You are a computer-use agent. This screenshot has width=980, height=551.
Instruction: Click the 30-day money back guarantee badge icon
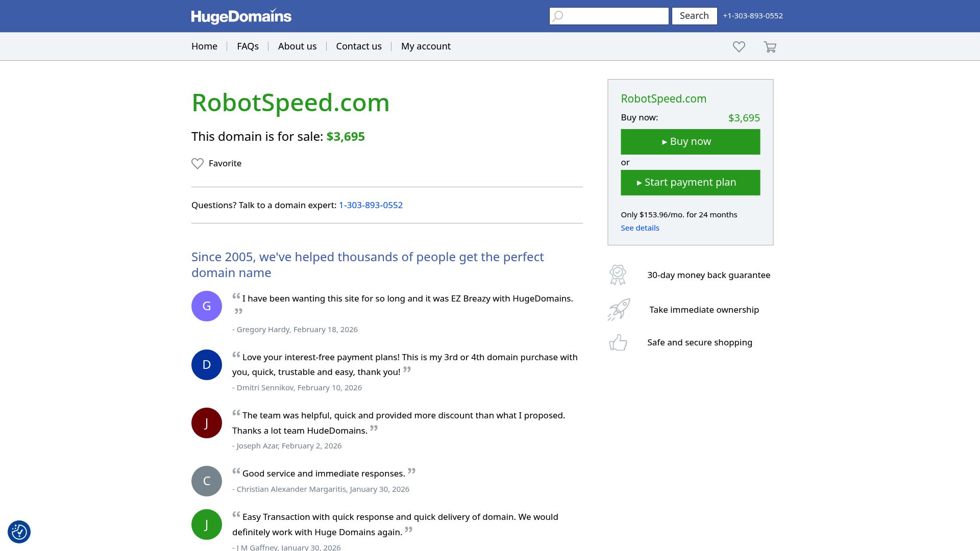click(x=618, y=274)
